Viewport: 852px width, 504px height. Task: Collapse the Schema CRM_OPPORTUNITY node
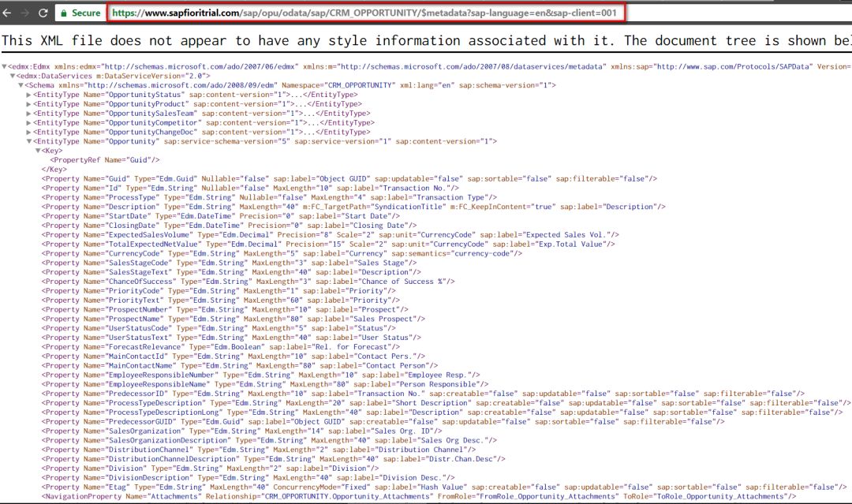(x=21, y=85)
